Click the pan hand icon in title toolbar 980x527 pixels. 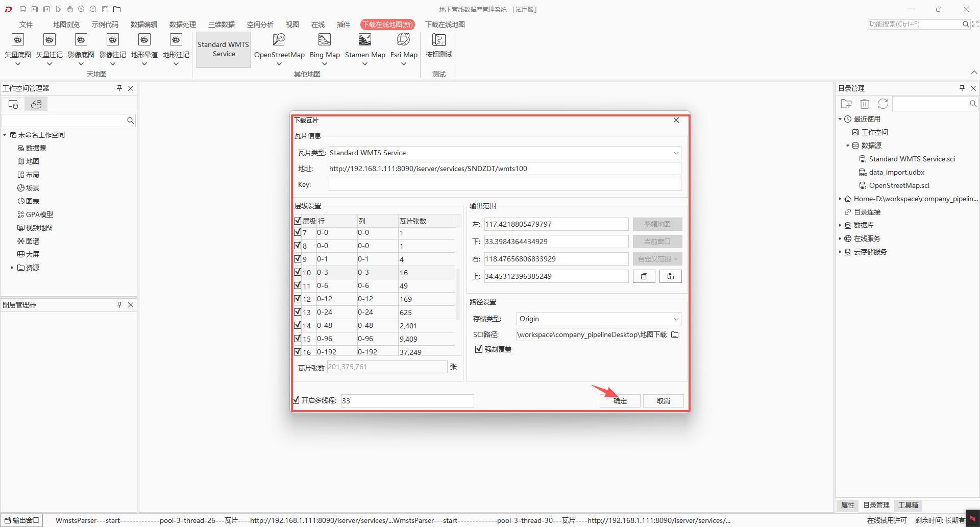(x=70, y=9)
